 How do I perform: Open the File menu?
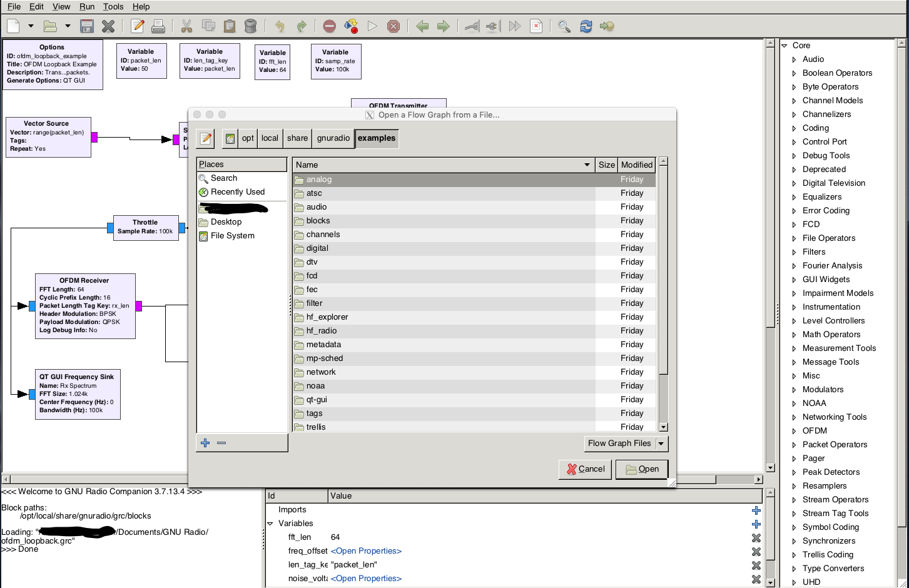14,6
